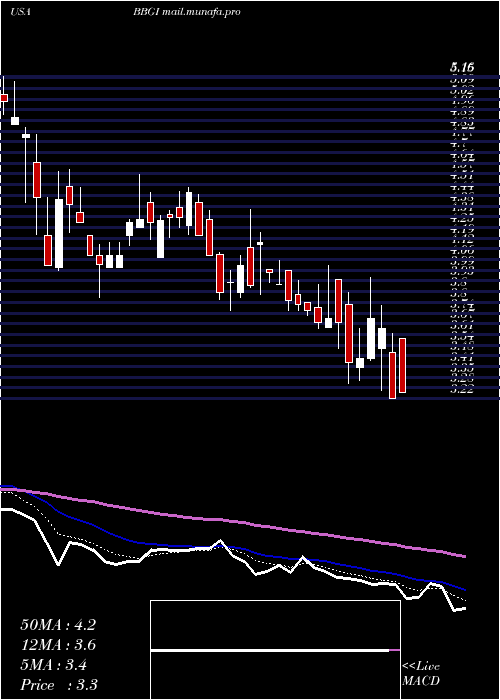Click the <<Live MACD label

click(x=421, y=674)
